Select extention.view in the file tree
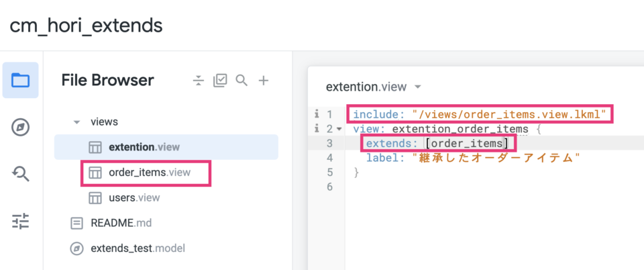 coord(144,146)
